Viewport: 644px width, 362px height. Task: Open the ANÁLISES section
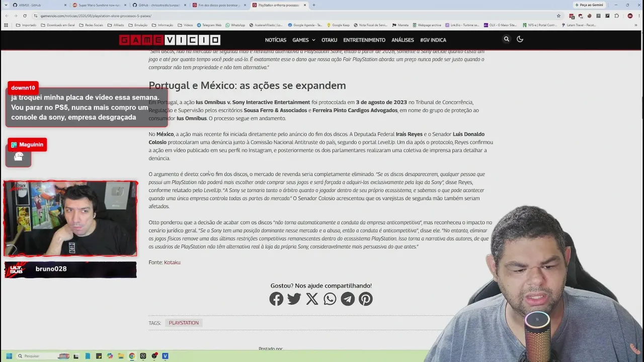click(x=403, y=40)
